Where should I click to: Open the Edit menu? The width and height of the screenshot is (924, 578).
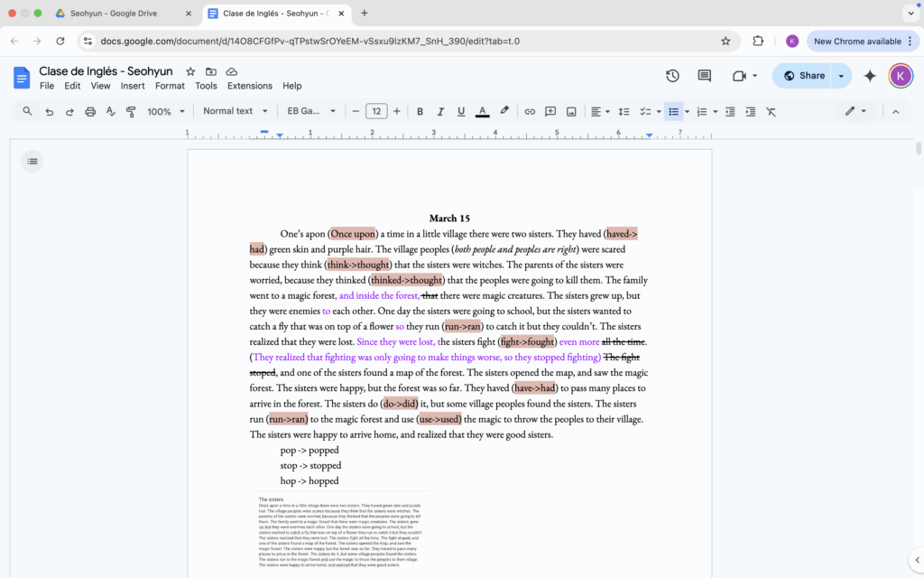pos(72,86)
